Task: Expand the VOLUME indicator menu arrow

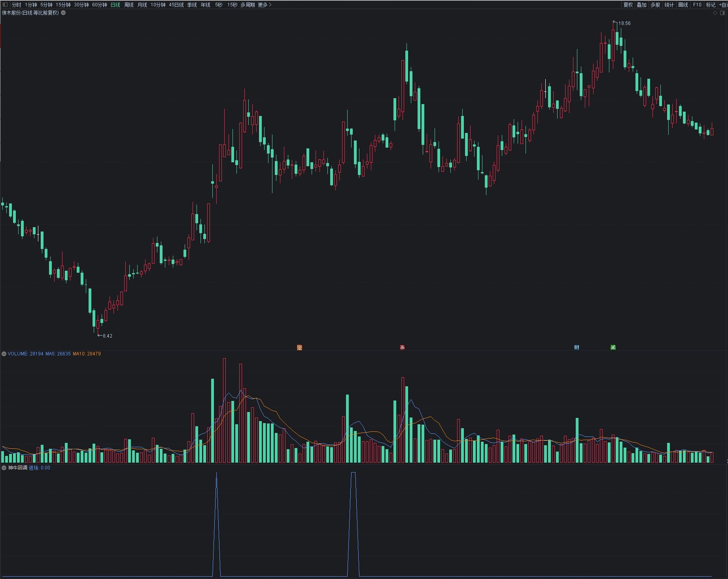Action: click(x=4, y=354)
